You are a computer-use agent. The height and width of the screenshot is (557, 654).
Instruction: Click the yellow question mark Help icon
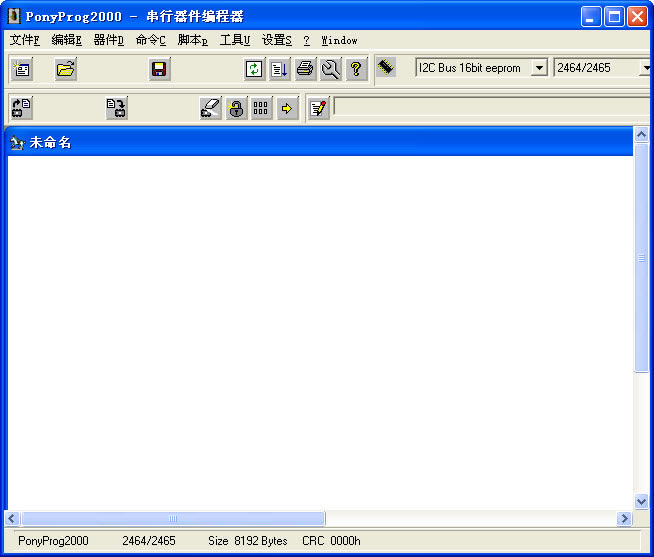pos(356,69)
